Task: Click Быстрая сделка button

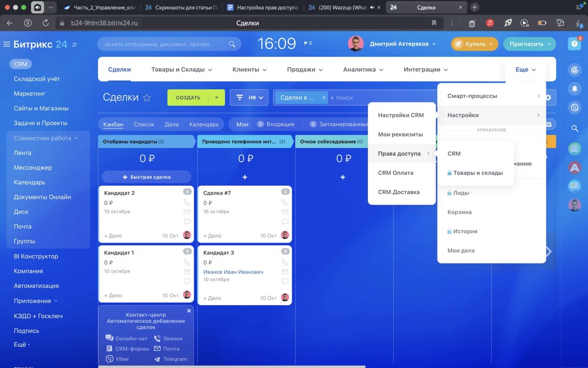Action: point(147,177)
